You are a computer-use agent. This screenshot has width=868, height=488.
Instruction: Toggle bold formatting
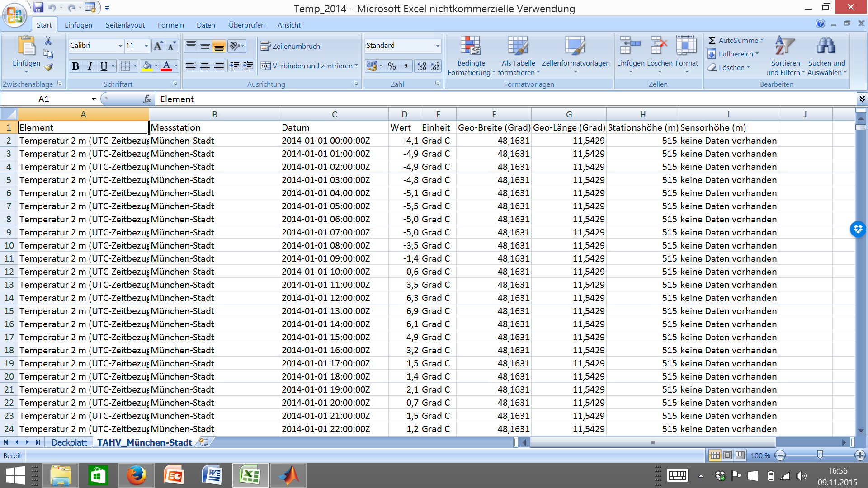pos(76,66)
